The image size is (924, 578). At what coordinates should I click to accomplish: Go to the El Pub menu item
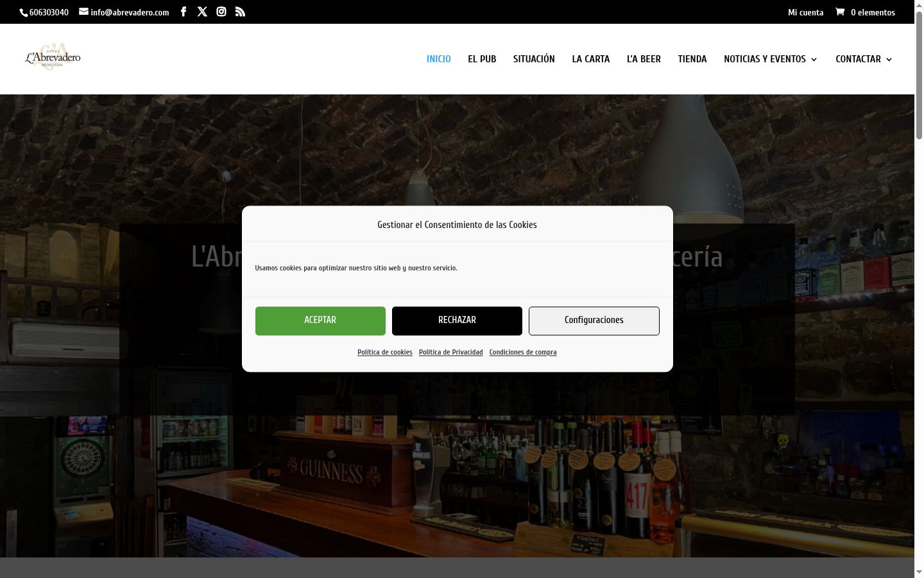click(x=482, y=59)
